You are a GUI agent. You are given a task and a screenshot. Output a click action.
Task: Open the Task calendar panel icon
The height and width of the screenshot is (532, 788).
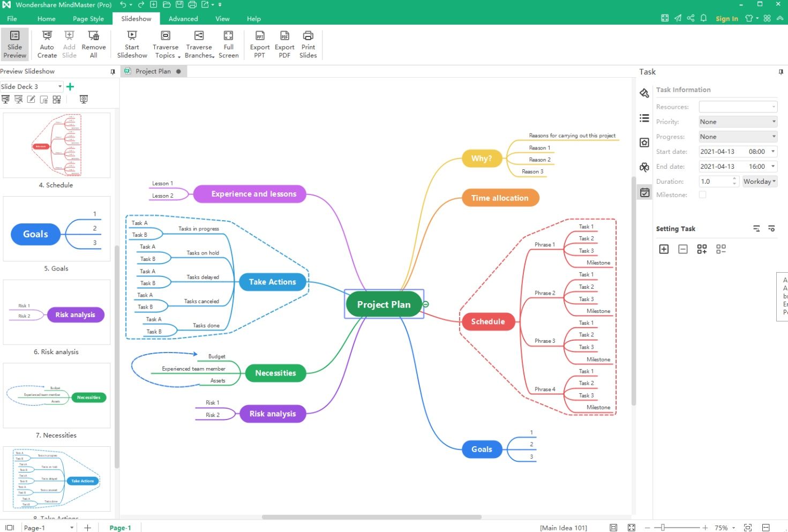click(x=644, y=192)
